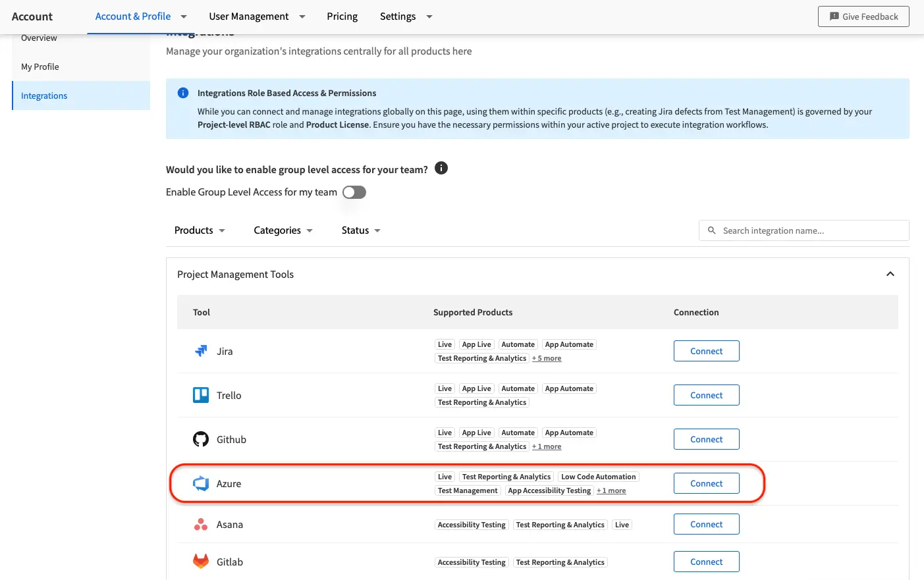The height and width of the screenshot is (580, 924).
Task: Open the Categories filter dropdown
Action: click(x=283, y=230)
